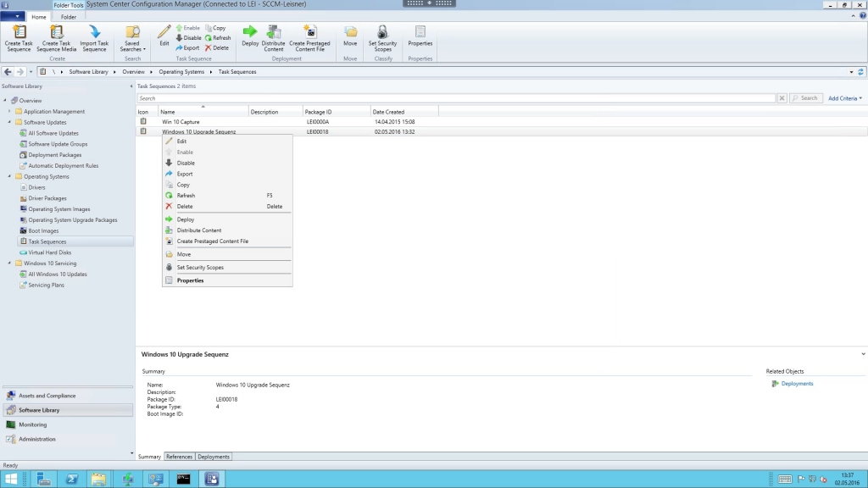The image size is (868, 488).
Task: Click Refresh in the ribbon
Action: coord(218,38)
